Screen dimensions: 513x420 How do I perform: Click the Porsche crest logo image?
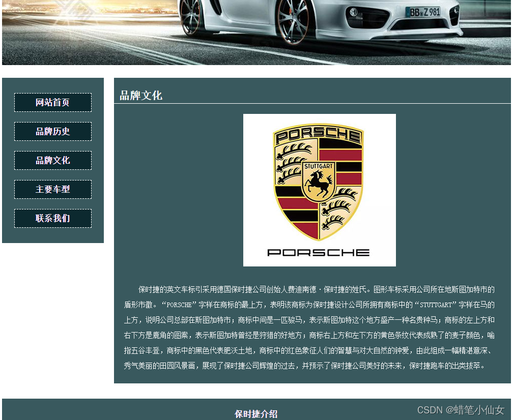click(x=319, y=190)
